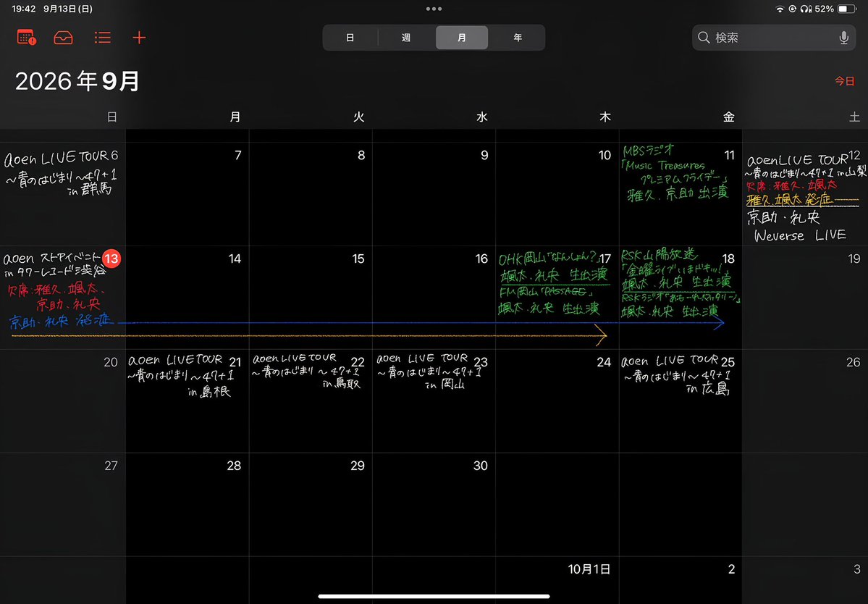The width and height of the screenshot is (868, 604).
Task: Switch to the 日 day view tab
Action: tap(350, 38)
